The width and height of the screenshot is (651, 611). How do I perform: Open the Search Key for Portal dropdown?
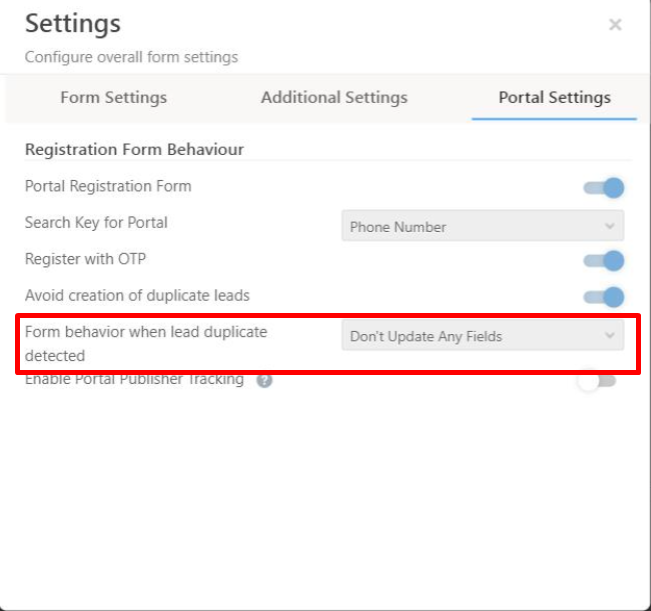[x=482, y=227]
